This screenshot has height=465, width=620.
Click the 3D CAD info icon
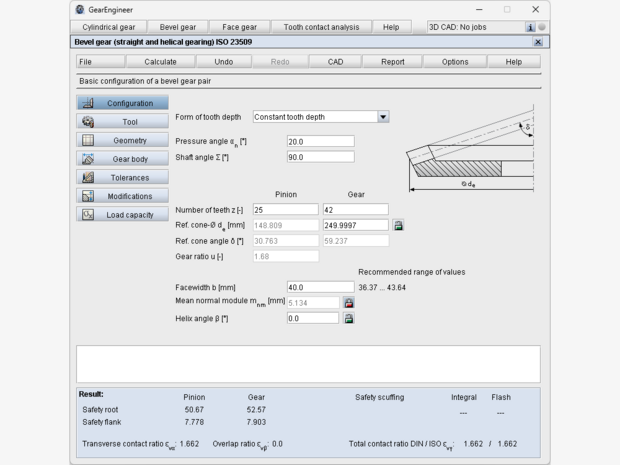point(530,27)
